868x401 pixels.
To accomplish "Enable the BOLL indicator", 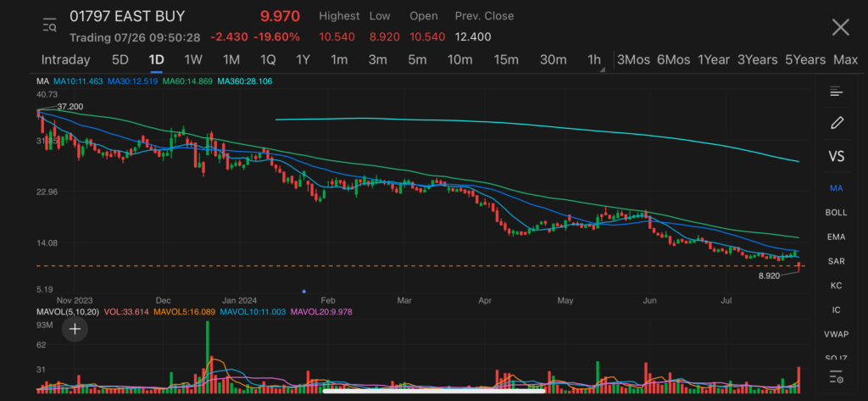I will click(837, 212).
